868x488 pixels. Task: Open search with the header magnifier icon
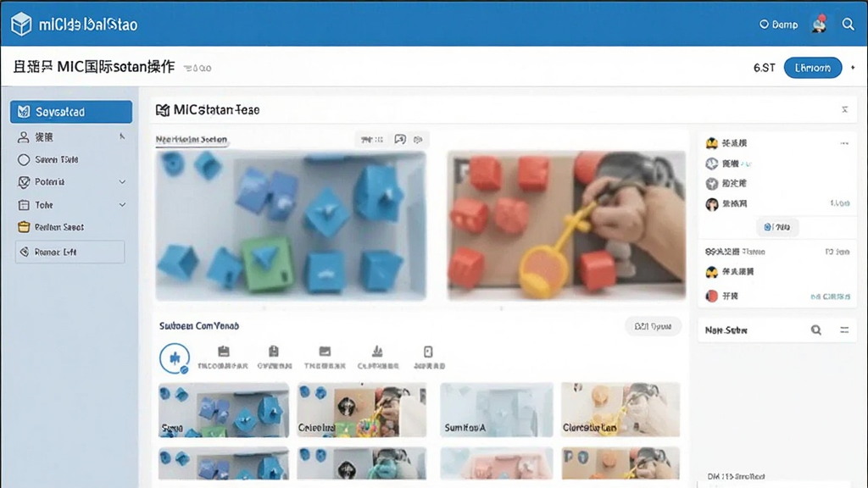(848, 25)
